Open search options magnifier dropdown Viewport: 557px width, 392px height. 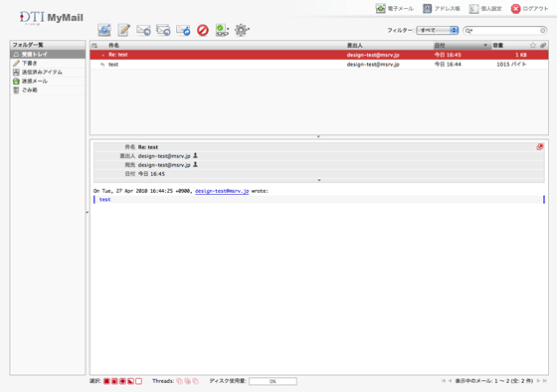coord(468,31)
